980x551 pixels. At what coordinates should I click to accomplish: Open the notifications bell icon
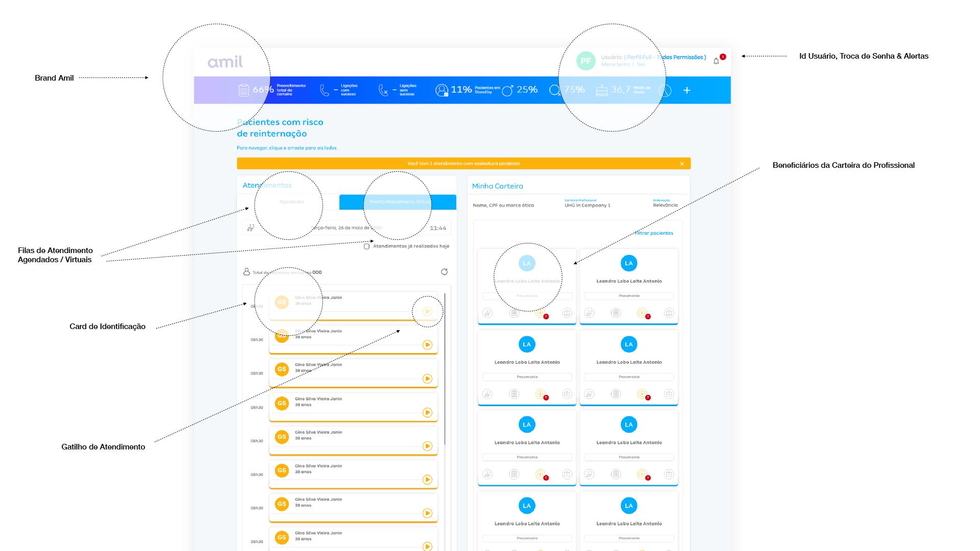point(716,61)
